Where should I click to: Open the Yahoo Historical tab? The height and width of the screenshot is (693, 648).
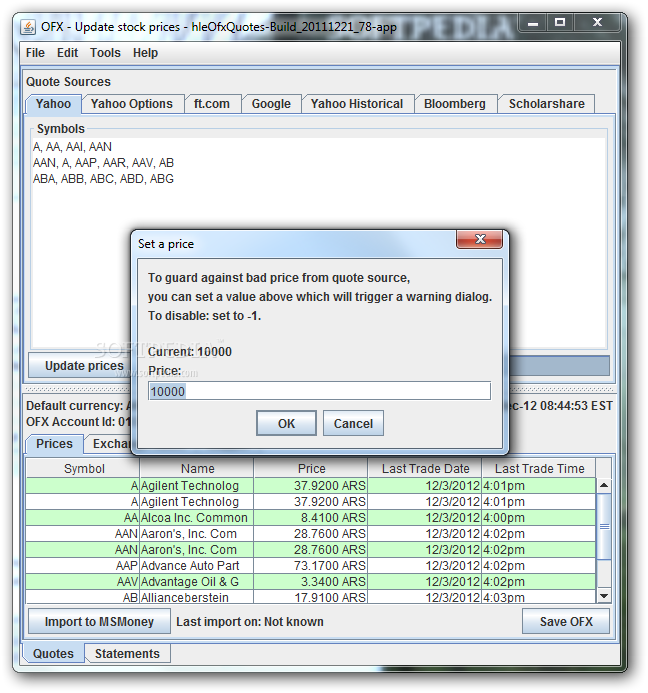(x=357, y=104)
